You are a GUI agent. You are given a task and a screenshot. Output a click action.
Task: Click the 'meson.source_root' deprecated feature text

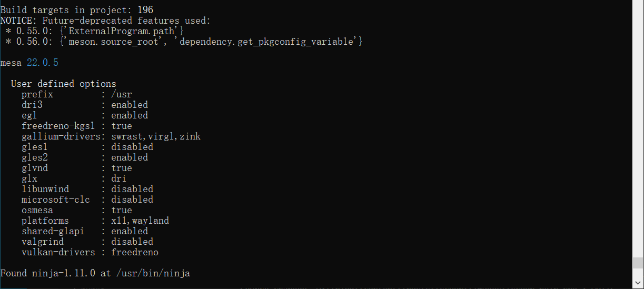tap(114, 42)
